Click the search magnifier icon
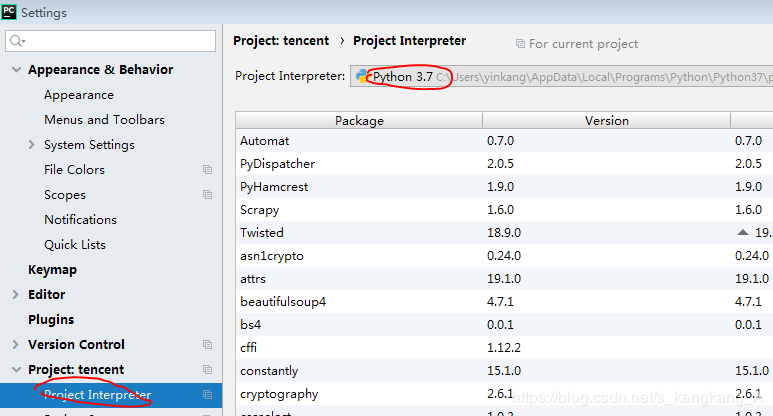The image size is (773, 416). [x=17, y=41]
